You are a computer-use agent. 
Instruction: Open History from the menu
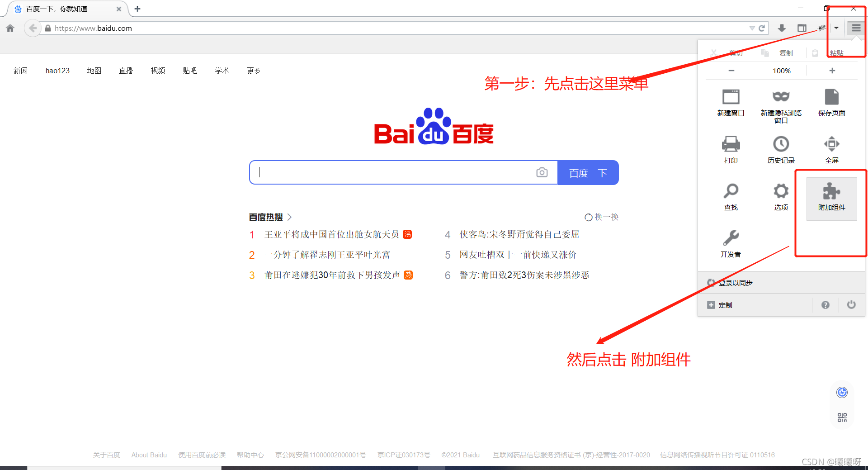(781, 150)
